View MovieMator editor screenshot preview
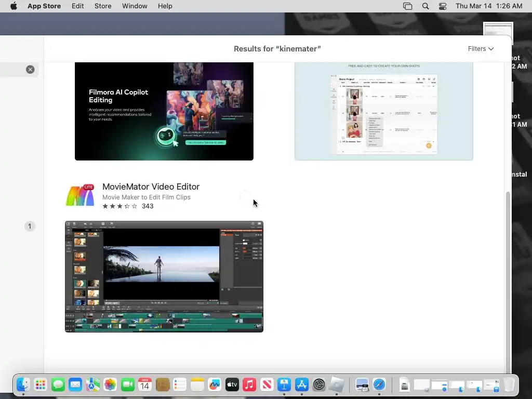Image resolution: width=532 pixels, height=399 pixels. (x=164, y=276)
